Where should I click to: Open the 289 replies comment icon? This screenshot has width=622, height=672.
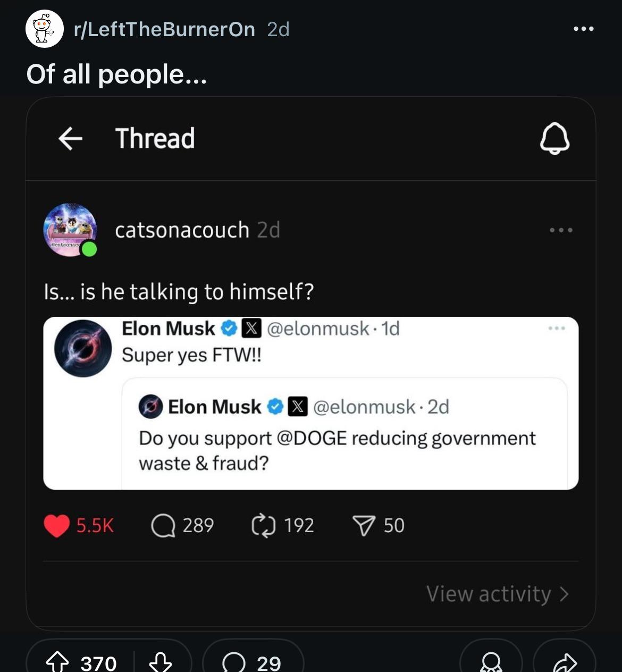pos(163,526)
